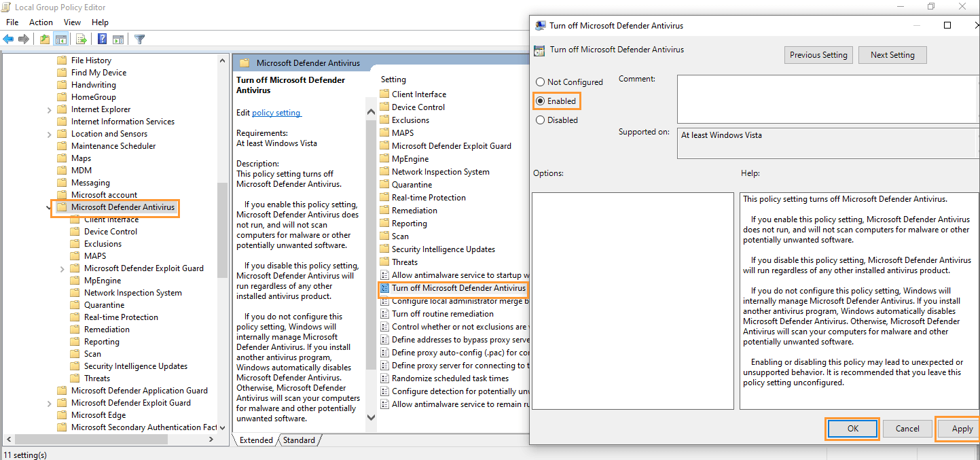This screenshot has width=980, height=460.
Task: Open the Action menu
Action: click(41, 22)
